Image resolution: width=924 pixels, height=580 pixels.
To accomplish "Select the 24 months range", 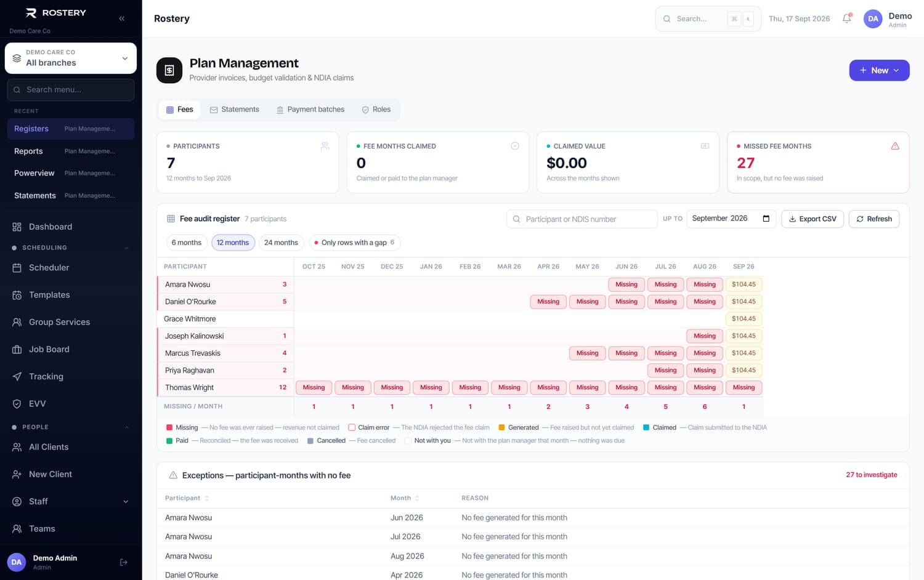I will (281, 243).
